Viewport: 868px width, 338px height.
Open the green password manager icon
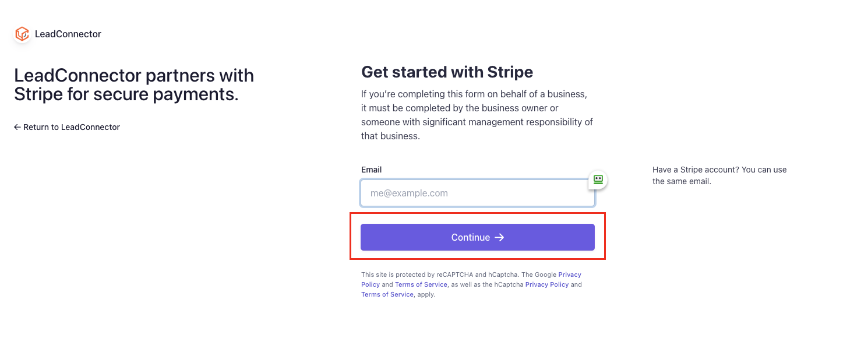pos(598,179)
